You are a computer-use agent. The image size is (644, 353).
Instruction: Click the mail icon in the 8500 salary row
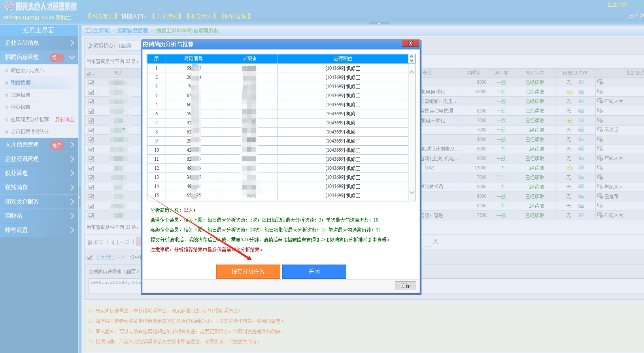pyautogui.click(x=581, y=206)
